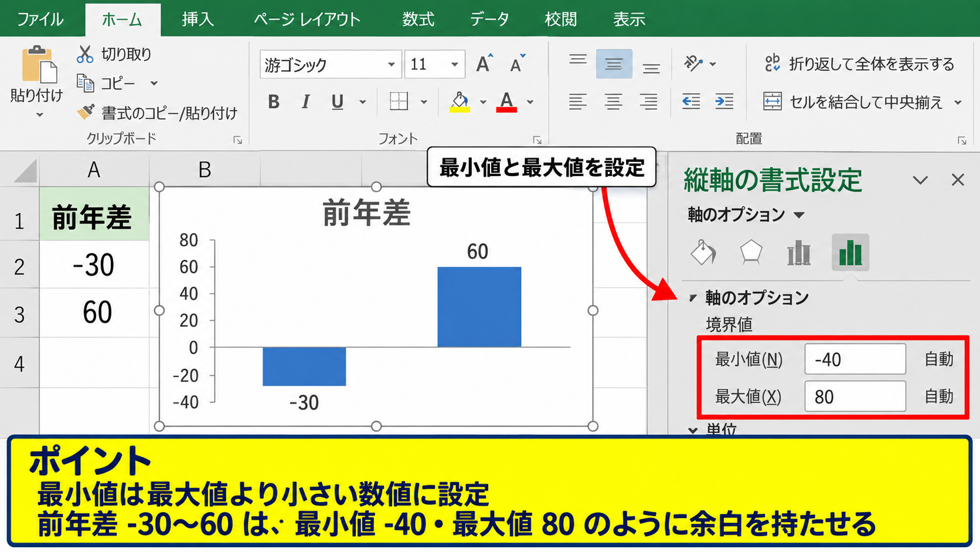Apply yellow fill color bucket
Screen dimensions: 980x552
460,101
